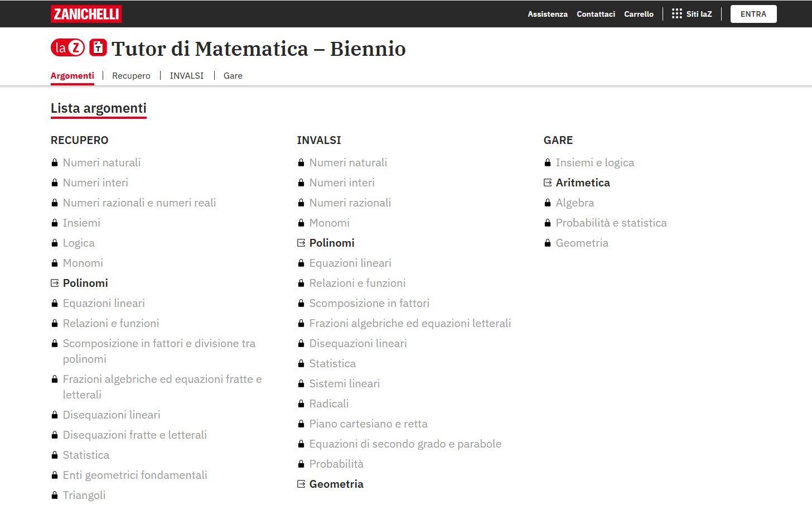Open the Gare tab
Screen dimensions: 812x509
pyautogui.click(x=233, y=76)
